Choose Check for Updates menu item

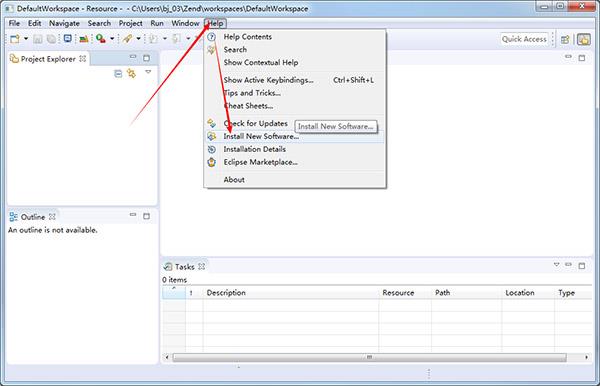click(x=255, y=124)
